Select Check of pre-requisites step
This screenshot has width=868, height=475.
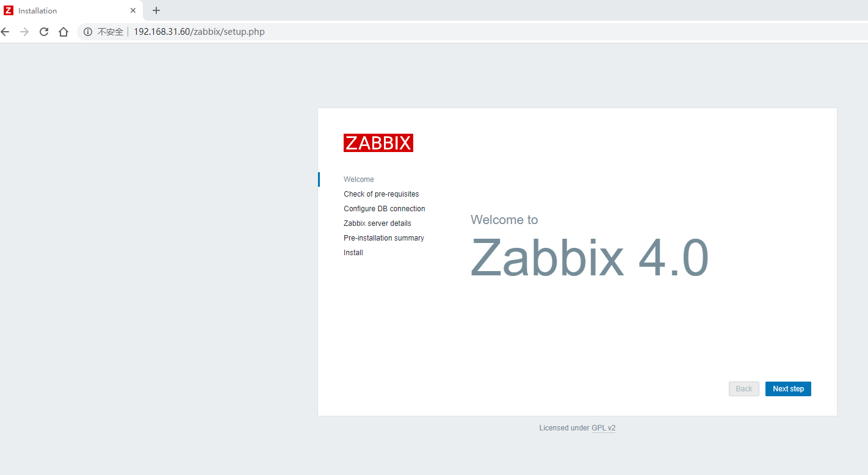tap(382, 194)
